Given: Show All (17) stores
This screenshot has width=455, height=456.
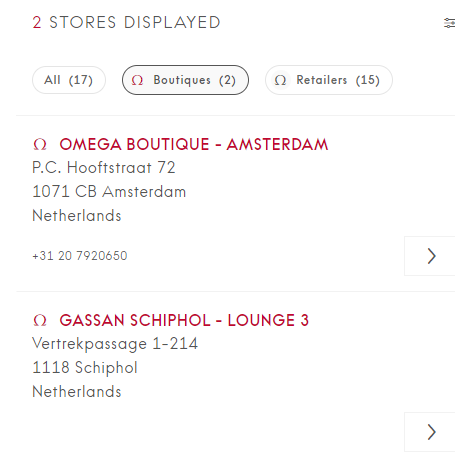Looking at the screenshot, I should [69, 80].
